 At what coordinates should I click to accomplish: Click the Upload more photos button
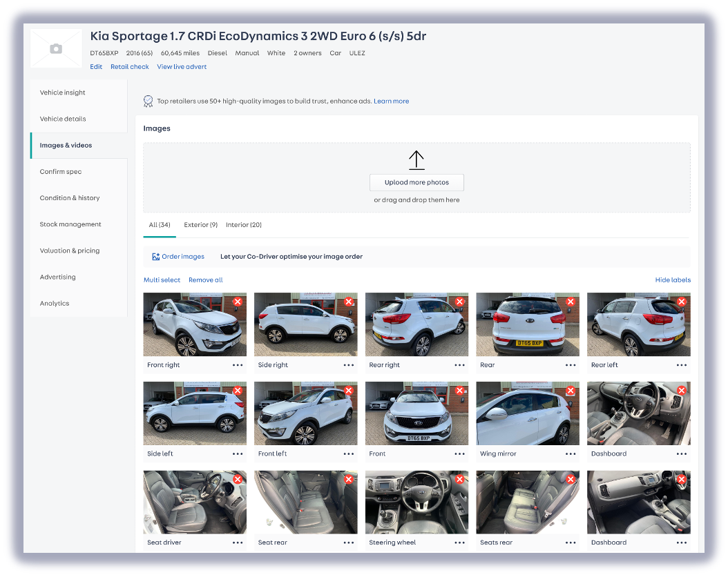coord(416,182)
